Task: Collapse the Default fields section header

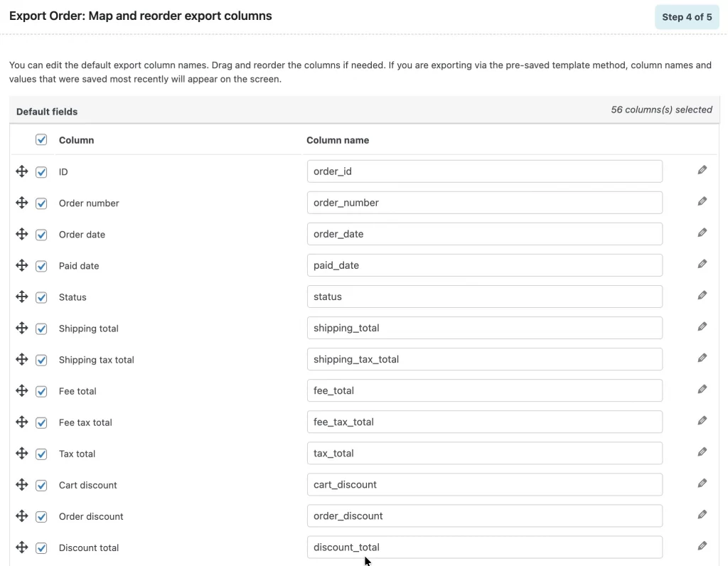Action: coord(47,112)
